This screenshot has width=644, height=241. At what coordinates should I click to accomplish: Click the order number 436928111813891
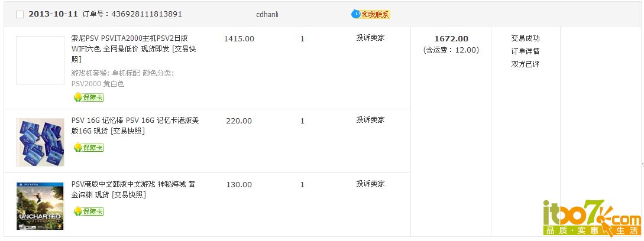147,14
